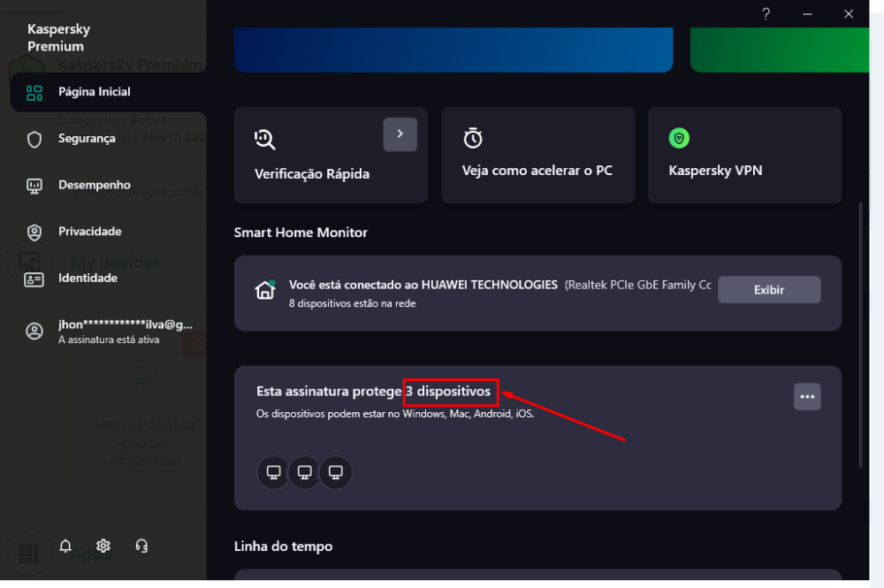Open notifications with the bell icon
Viewport: 884px width, 588px height.
(x=65, y=546)
